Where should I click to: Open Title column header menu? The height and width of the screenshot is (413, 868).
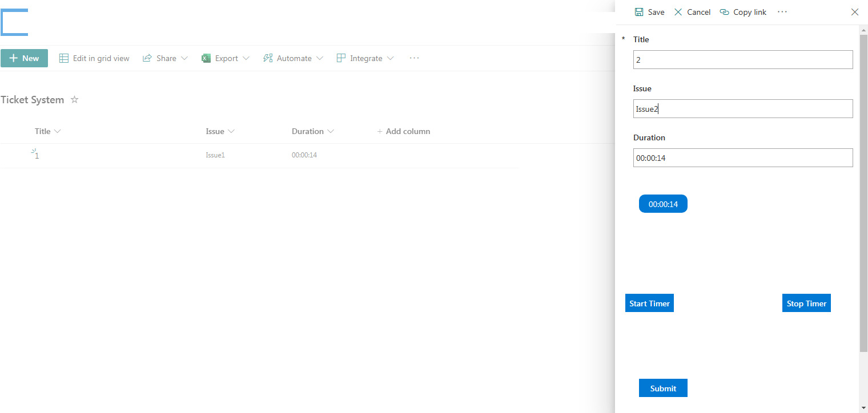48,131
